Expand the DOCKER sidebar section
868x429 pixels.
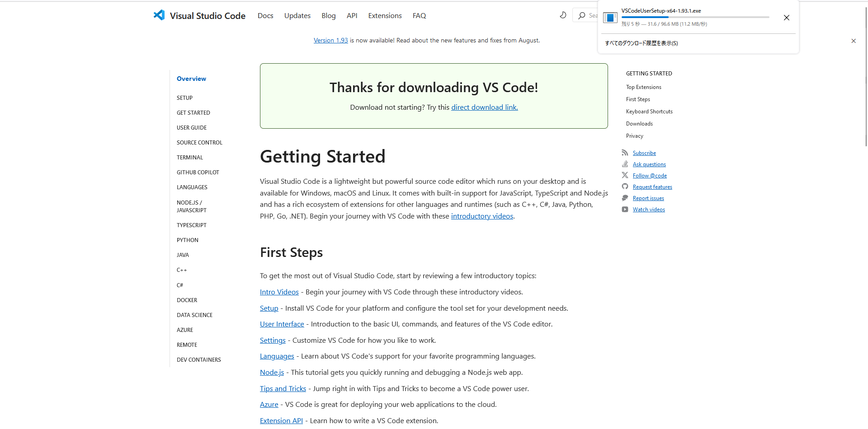pyautogui.click(x=187, y=300)
